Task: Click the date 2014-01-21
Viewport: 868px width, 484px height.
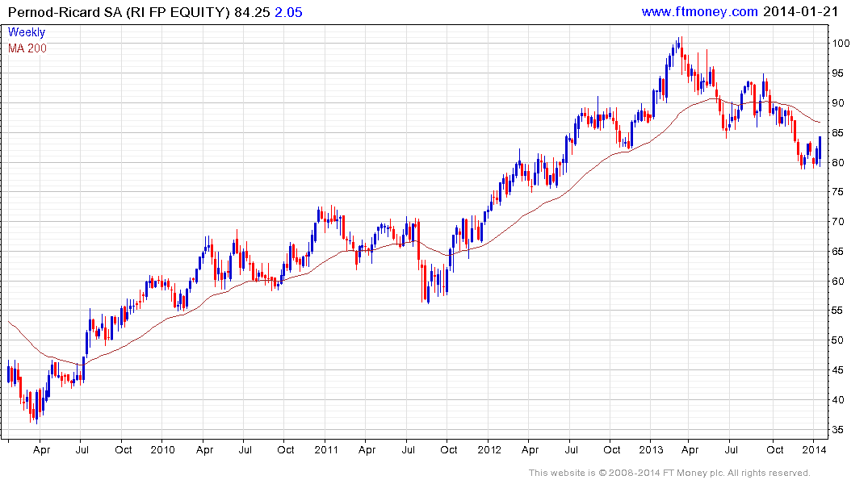Action: pyautogui.click(x=800, y=11)
